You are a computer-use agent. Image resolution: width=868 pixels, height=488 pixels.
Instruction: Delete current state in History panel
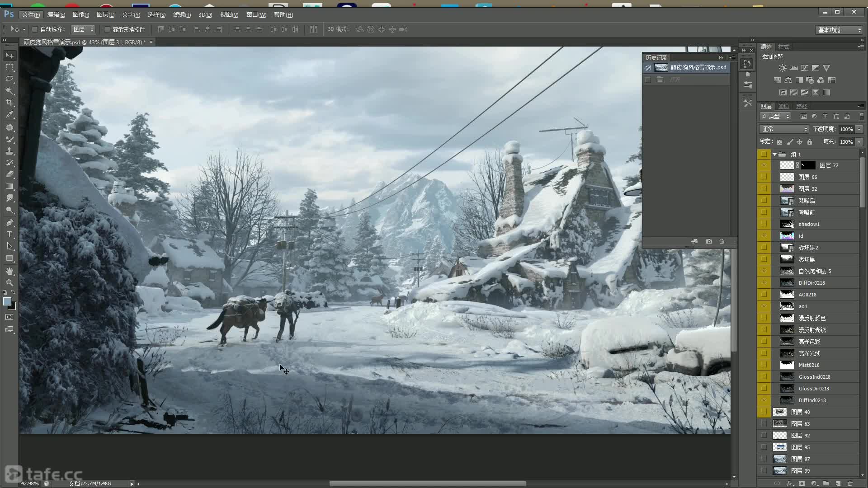[x=722, y=241]
